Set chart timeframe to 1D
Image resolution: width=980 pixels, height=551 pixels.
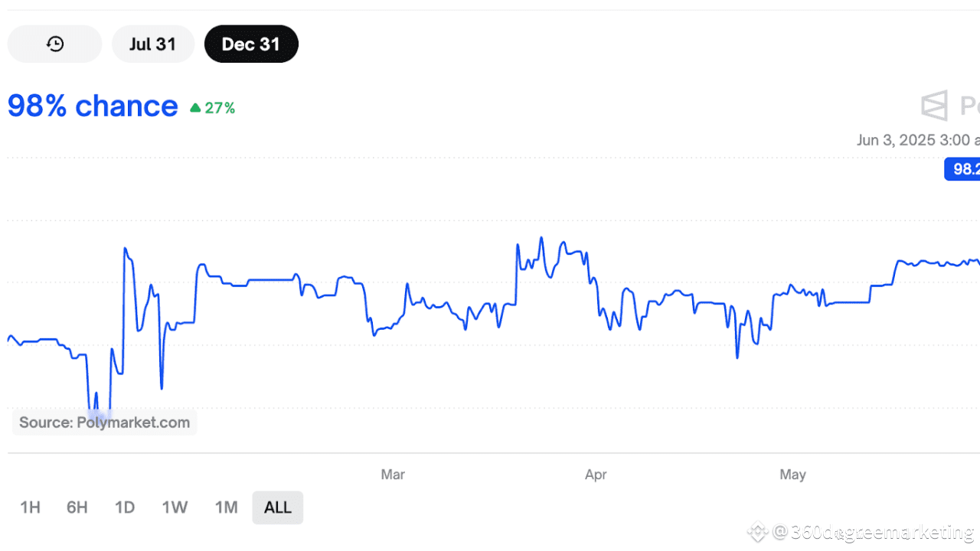(x=125, y=507)
